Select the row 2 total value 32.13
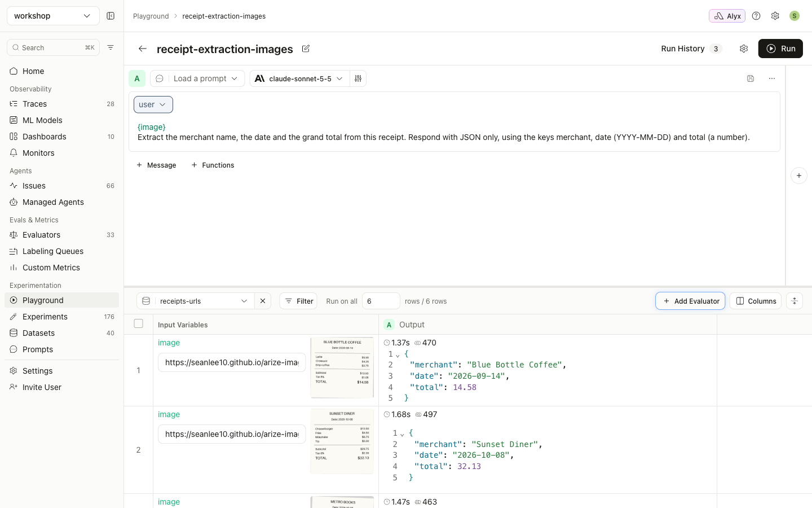Image resolution: width=812 pixels, height=508 pixels. click(469, 466)
